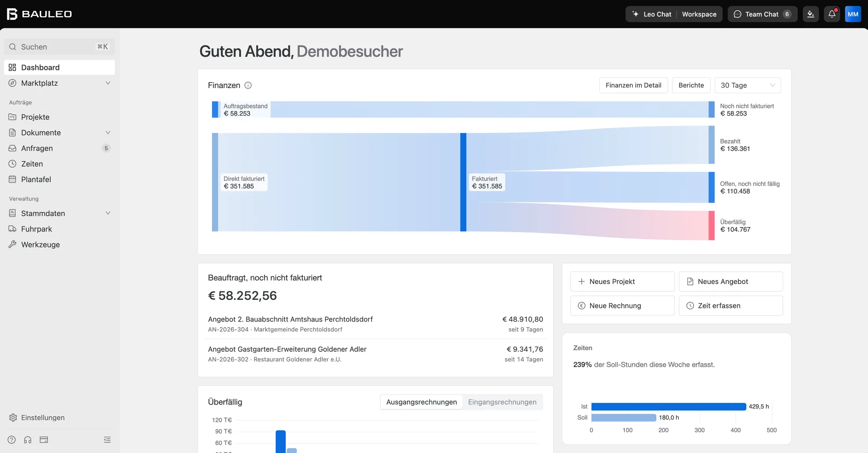Open Angebot Gastgarten-Erweiterung Goldener Adler row
The image size is (868, 453).
(375, 354)
